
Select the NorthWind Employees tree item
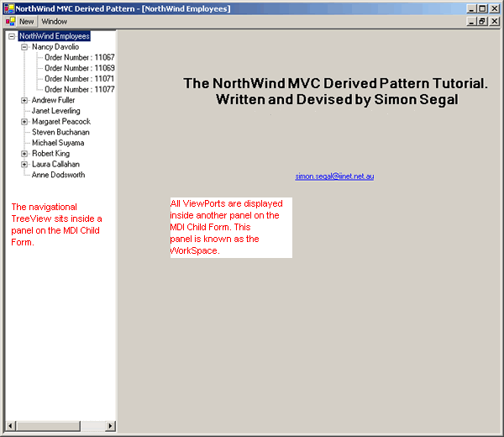[x=55, y=36]
